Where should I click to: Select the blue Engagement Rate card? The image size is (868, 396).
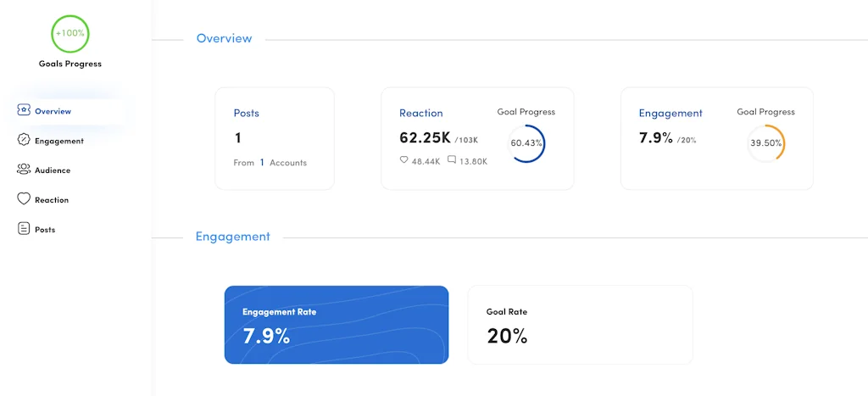tap(337, 325)
